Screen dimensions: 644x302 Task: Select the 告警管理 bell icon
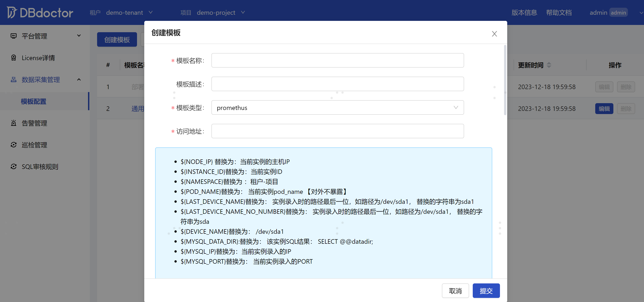[x=14, y=123]
